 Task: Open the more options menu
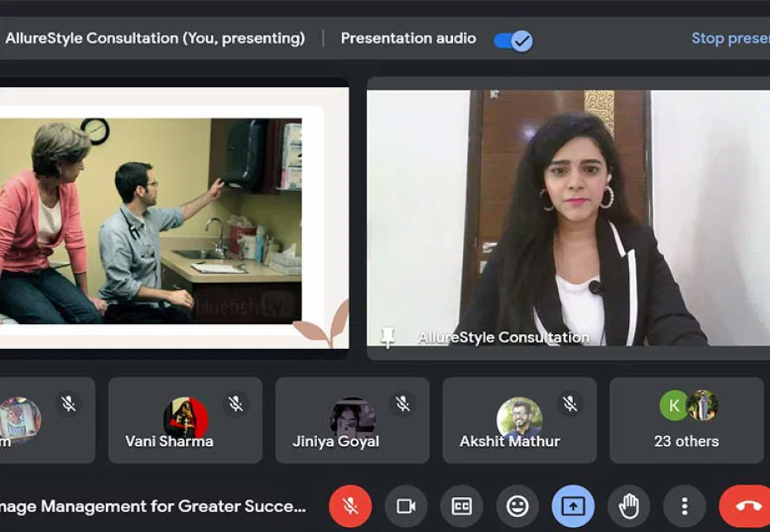pos(685,506)
